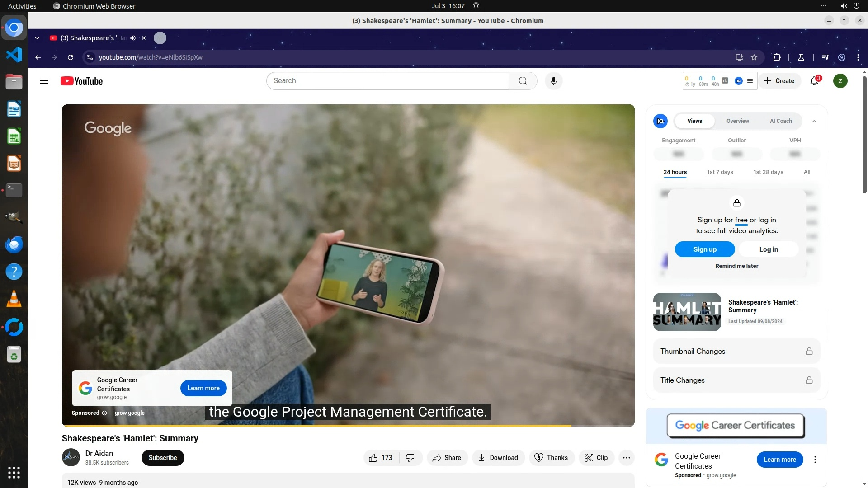Launch VLC from the dock

pos(14,299)
